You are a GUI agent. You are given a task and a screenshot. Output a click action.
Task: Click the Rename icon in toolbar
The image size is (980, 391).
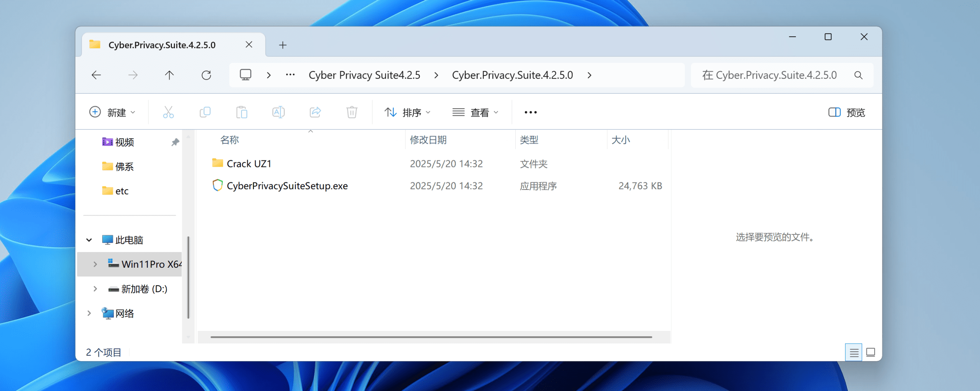[278, 112]
